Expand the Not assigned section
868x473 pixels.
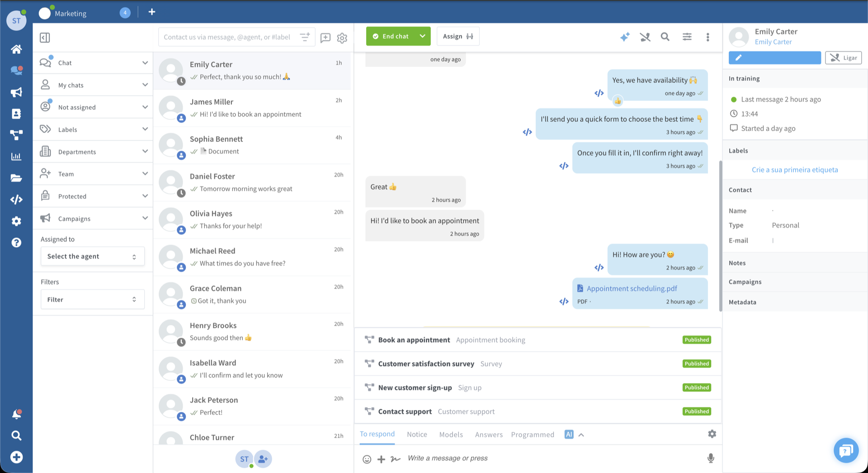93,107
